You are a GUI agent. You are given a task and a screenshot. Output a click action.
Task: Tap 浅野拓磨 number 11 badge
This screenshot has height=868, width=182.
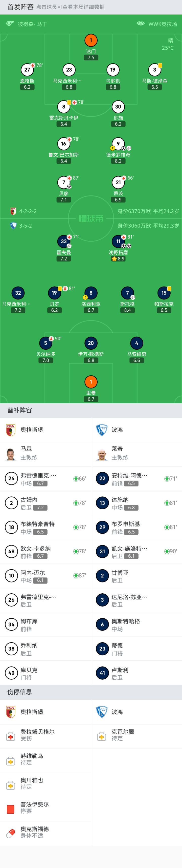pos(118,241)
